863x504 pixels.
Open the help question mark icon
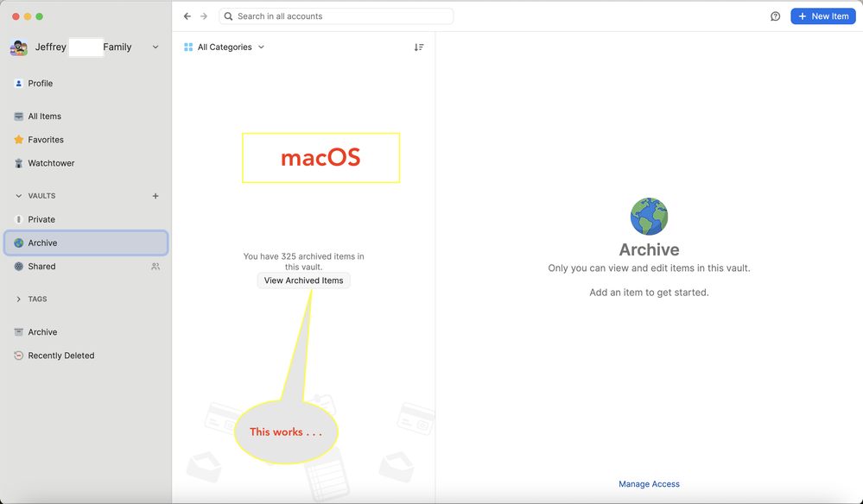[775, 16]
